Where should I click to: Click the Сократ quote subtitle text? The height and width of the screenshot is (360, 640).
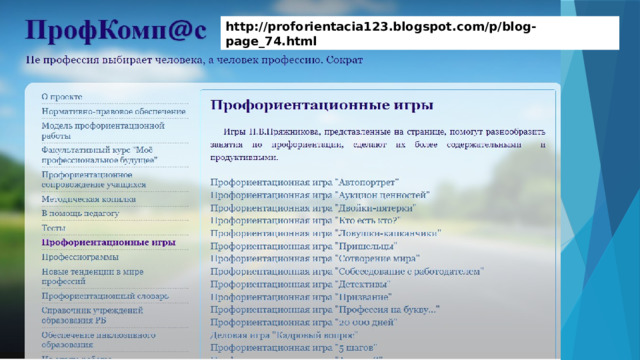[194, 60]
